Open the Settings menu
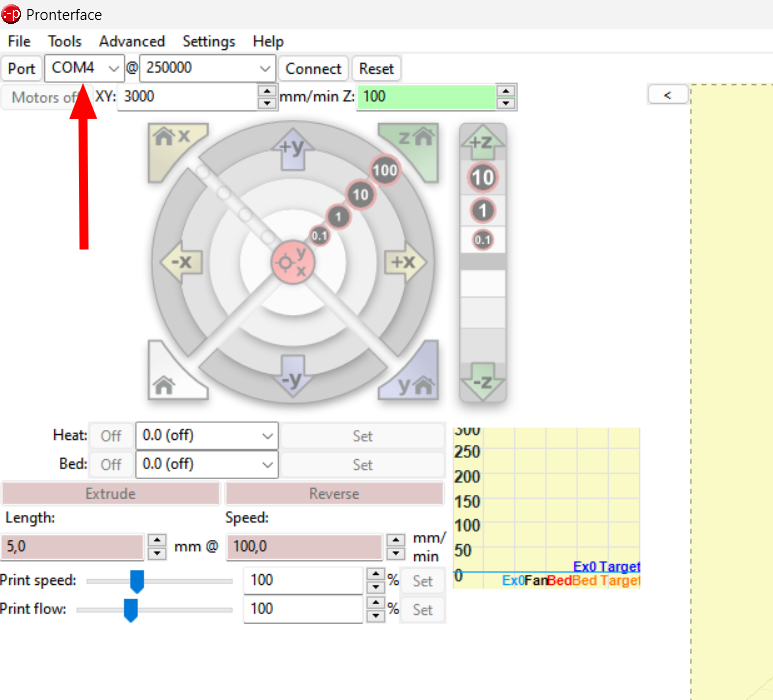773x700 pixels. coord(209,41)
